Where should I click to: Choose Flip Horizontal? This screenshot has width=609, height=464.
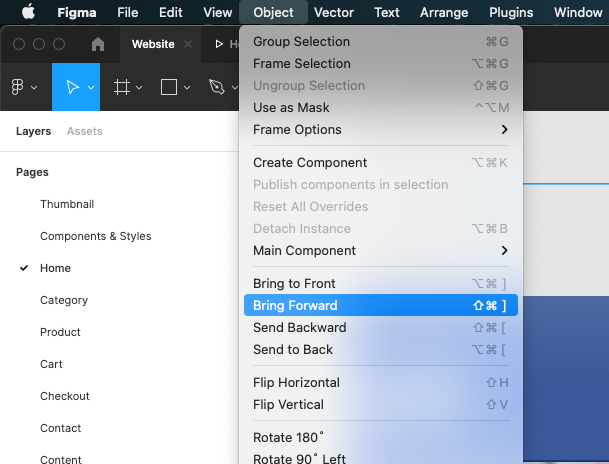(381, 382)
